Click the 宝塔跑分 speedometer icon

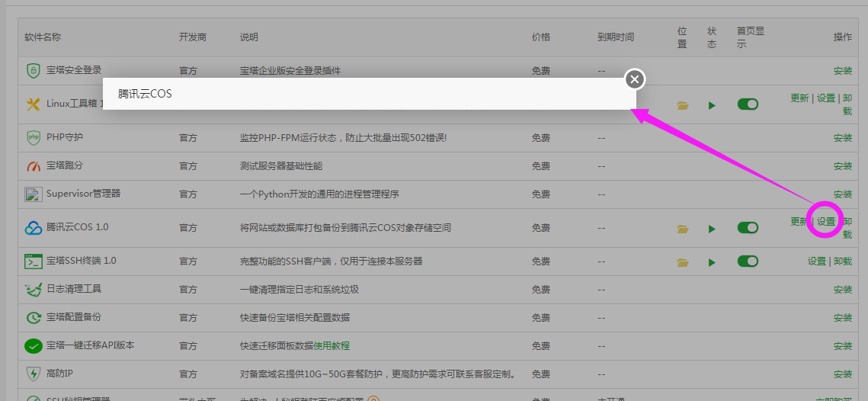(x=34, y=165)
